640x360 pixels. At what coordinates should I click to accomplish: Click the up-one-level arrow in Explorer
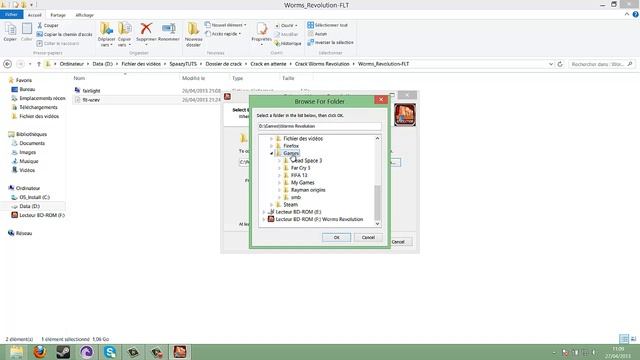click(39, 64)
